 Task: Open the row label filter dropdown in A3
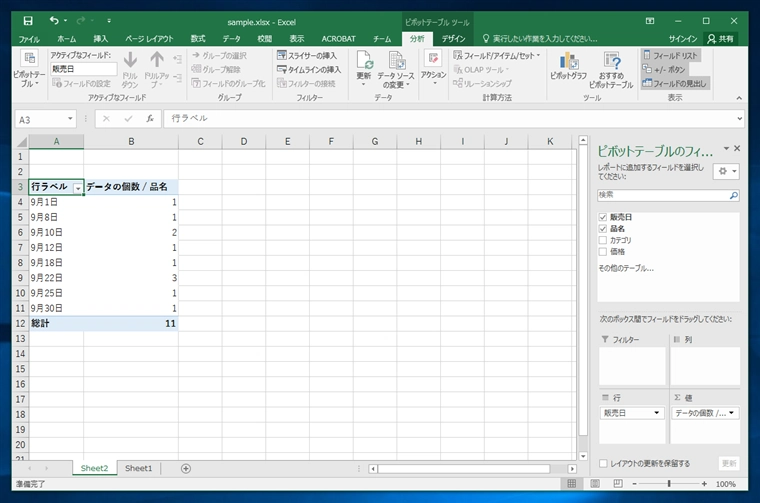coord(78,188)
